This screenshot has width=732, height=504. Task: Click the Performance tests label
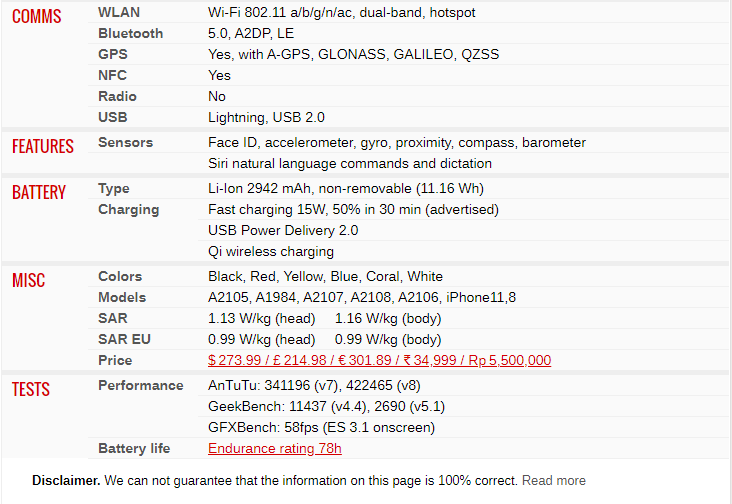(x=141, y=386)
